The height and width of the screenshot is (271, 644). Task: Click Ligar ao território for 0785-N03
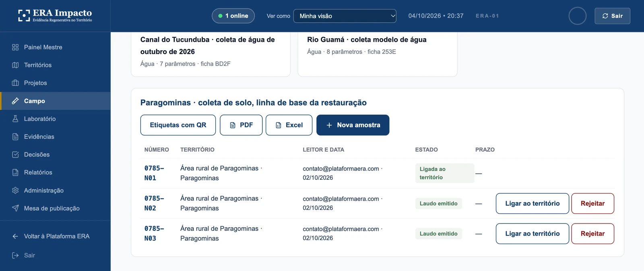click(532, 234)
